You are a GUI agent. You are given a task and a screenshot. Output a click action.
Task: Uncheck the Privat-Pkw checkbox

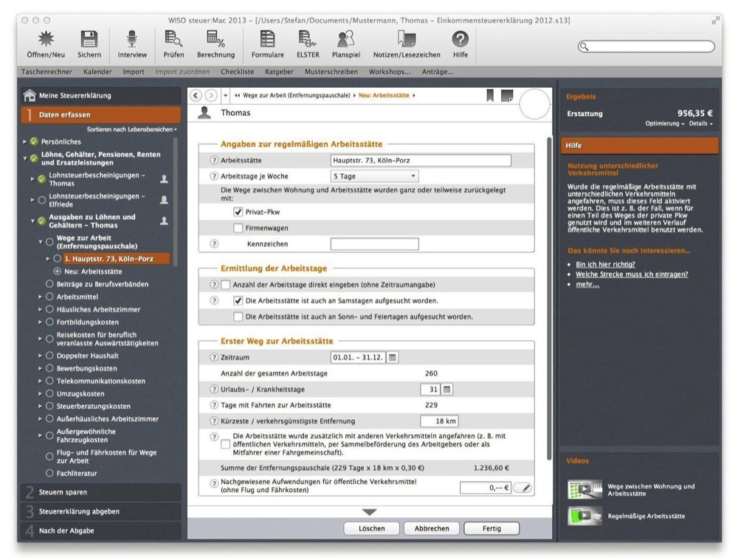(x=238, y=212)
